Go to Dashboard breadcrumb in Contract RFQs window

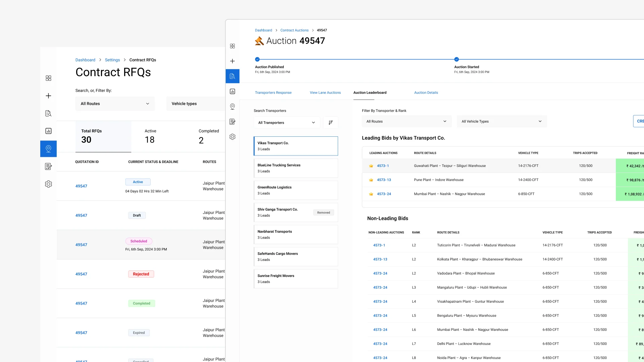[x=85, y=60]
